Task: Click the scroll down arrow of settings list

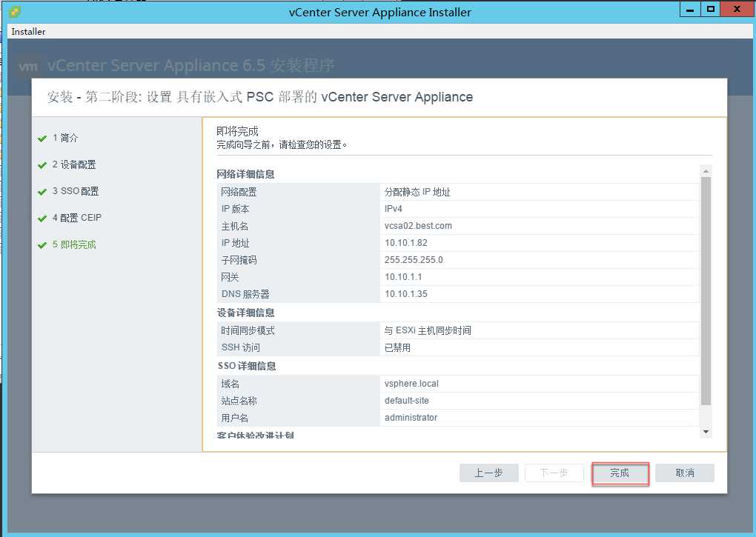Action: [706, 432]
